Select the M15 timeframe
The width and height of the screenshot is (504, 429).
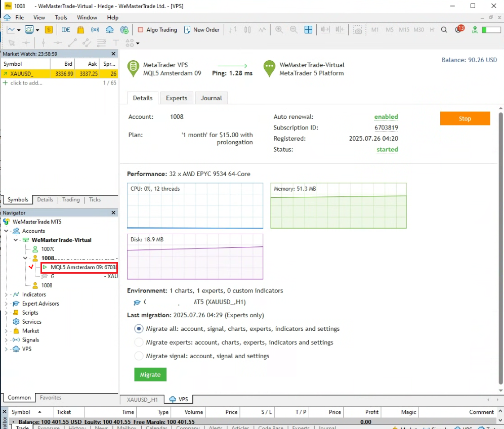tap(404, 30)
